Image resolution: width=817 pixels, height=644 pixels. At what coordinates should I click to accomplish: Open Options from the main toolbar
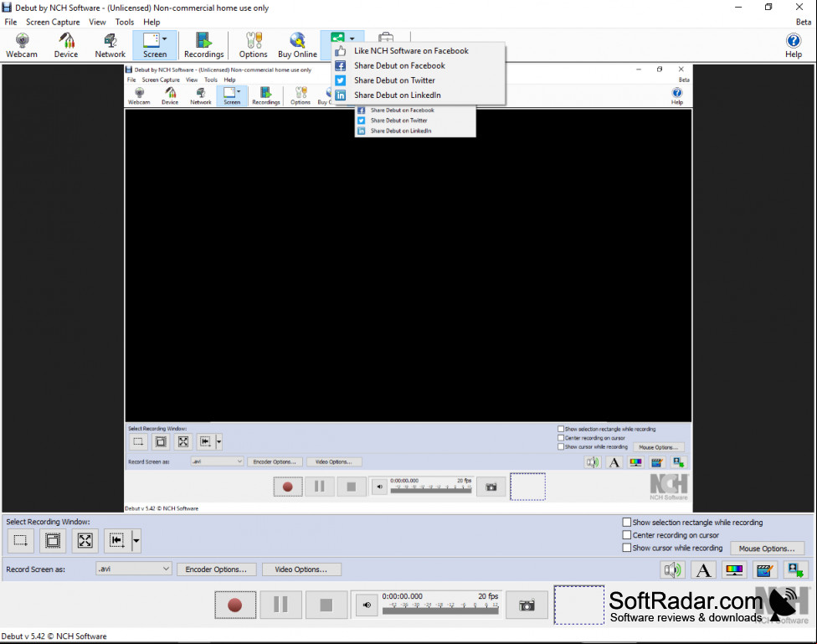click(254, 45)
